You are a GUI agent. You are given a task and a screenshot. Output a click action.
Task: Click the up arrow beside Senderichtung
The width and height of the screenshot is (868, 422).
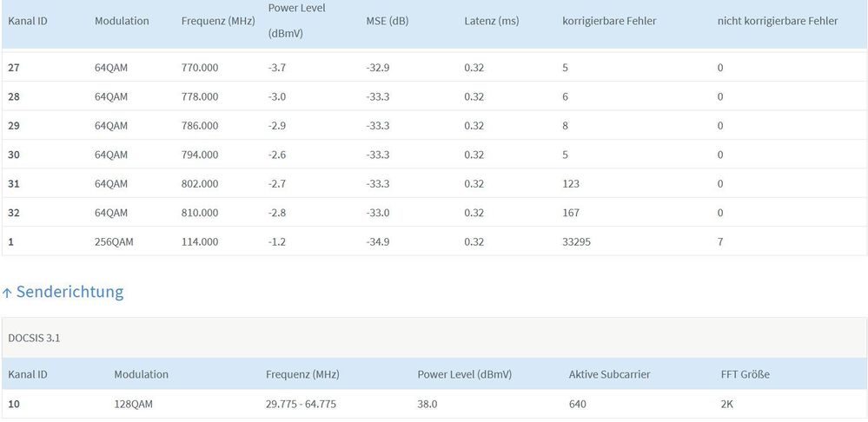coord(7,293)
